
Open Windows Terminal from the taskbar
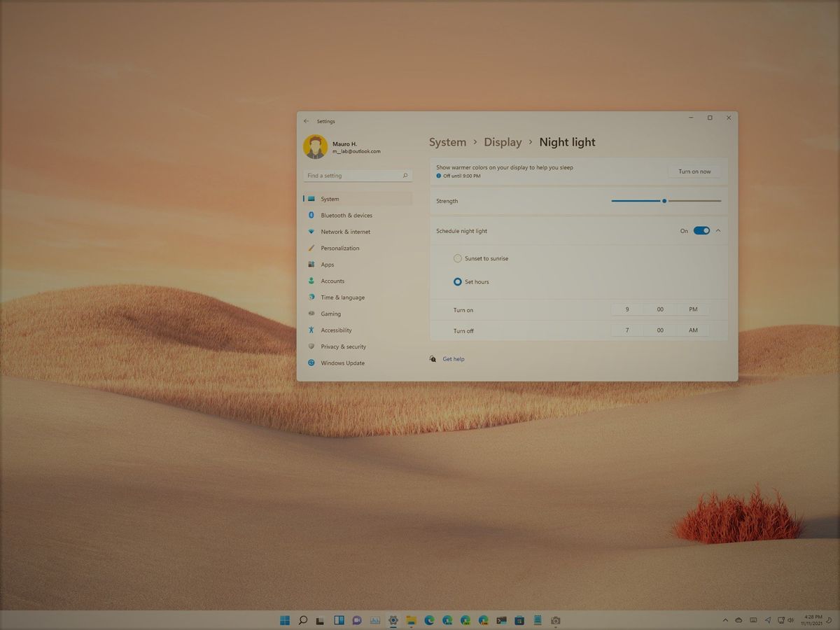(501, 620)
